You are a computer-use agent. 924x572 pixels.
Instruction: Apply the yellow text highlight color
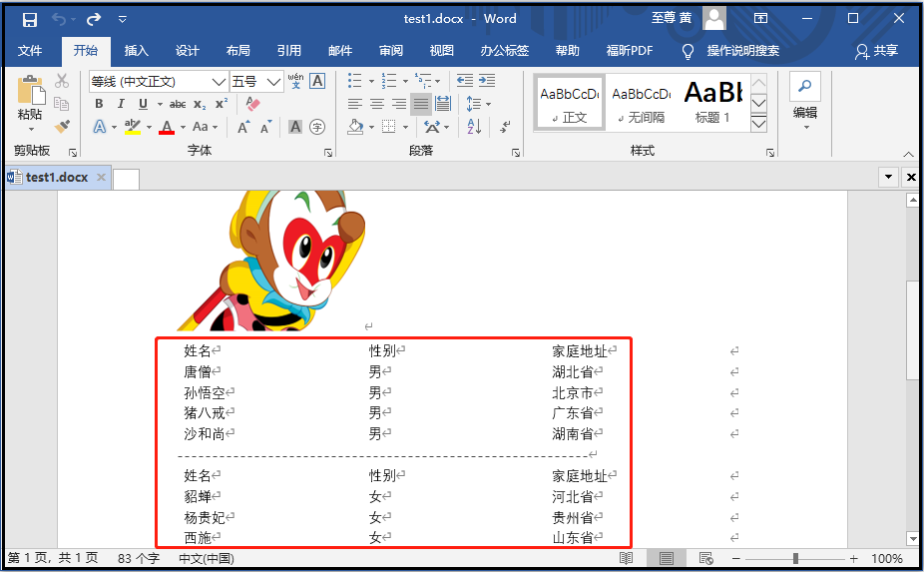pyautogui.click(x=133, y=127)
